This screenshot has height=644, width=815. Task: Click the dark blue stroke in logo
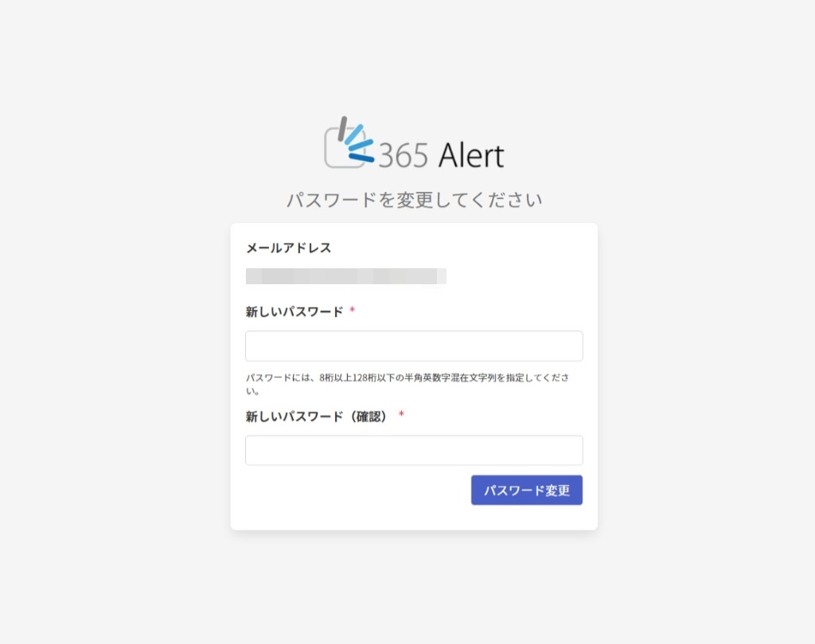tap(361, 158)
